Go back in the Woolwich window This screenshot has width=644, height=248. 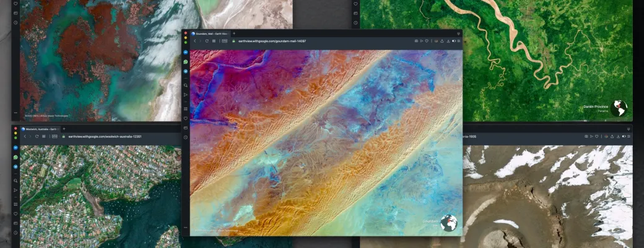tap(25, 136)
